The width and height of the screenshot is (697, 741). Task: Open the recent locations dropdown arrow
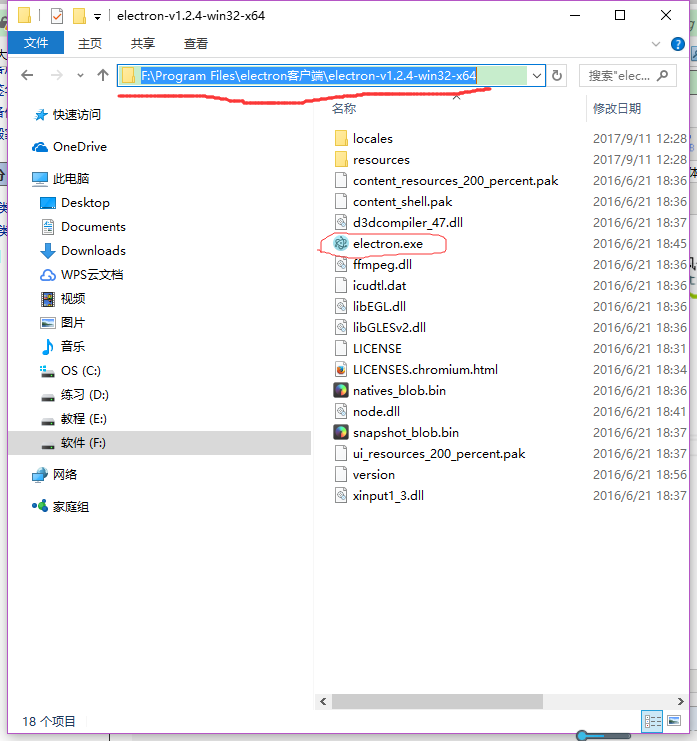click(80, 76)
